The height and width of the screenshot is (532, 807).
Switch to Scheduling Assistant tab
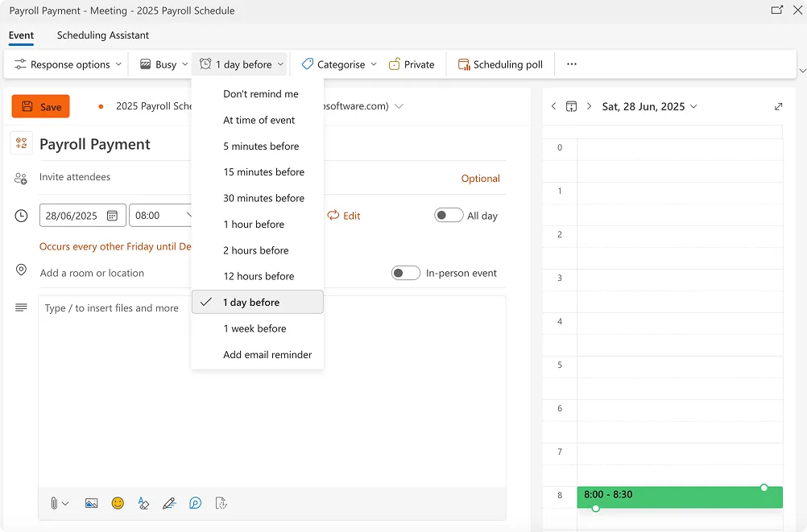click(102, 35)
